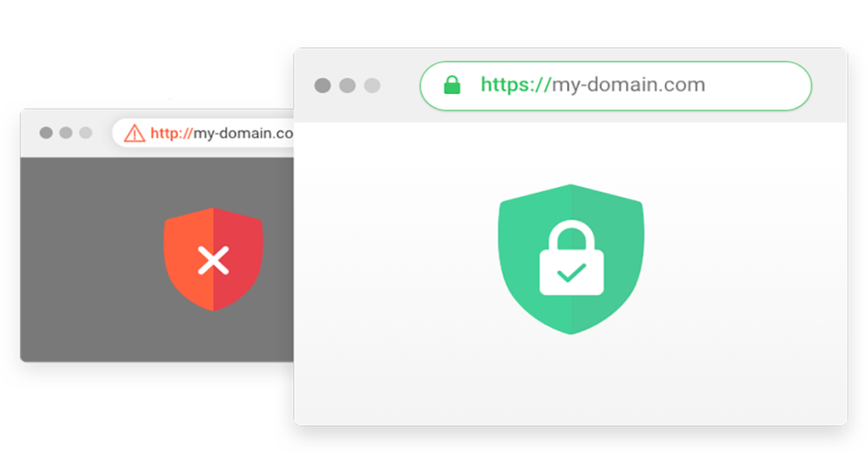Click the green https:// protocol text
Screen dimensions: 868x454
click(516, 86)
